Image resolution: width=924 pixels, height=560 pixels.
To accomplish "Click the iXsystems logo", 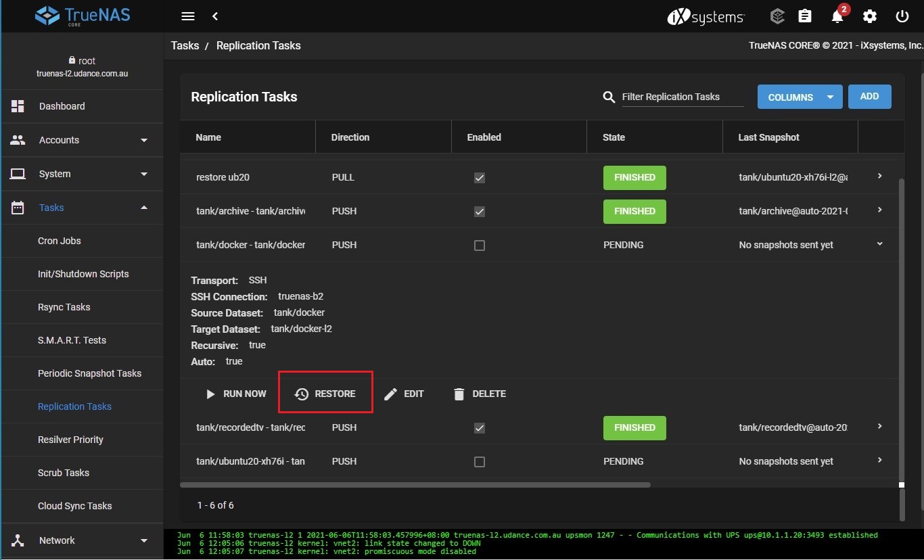I will [x=706, y=17].
